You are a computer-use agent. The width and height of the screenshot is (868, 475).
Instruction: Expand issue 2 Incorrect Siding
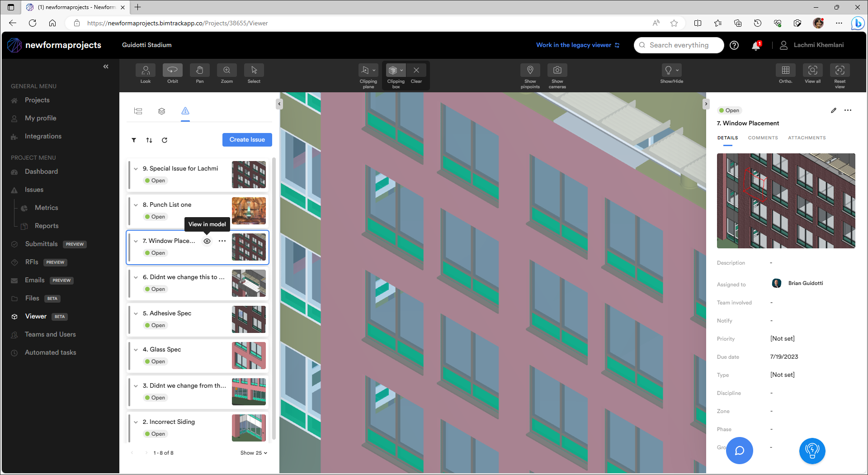[x=136, y=422]
